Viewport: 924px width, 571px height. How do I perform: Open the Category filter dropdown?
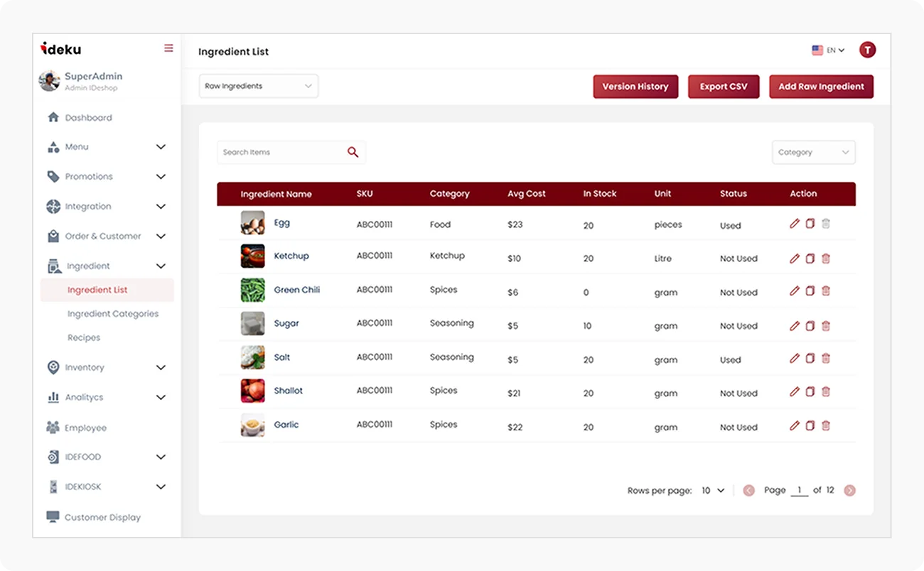(814, 152)
